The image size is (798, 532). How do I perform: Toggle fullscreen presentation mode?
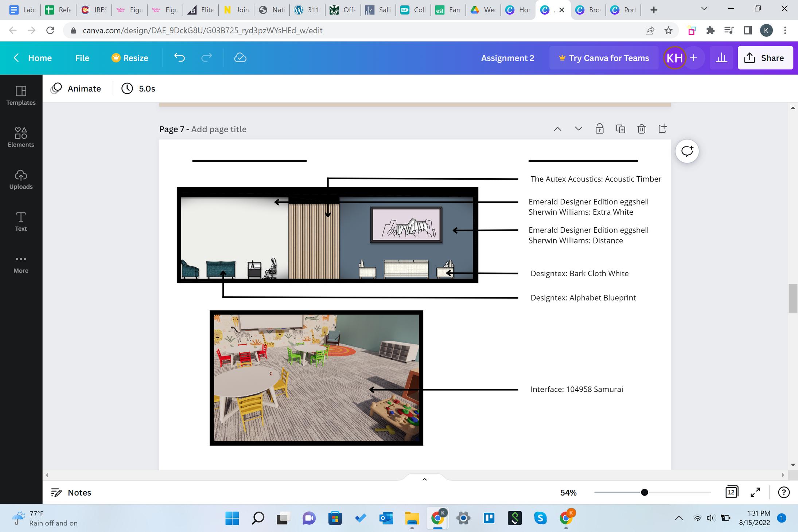[x=755, y=492]
